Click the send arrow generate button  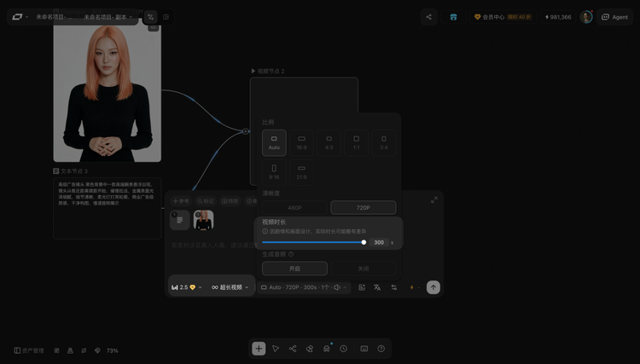(433, 287)
